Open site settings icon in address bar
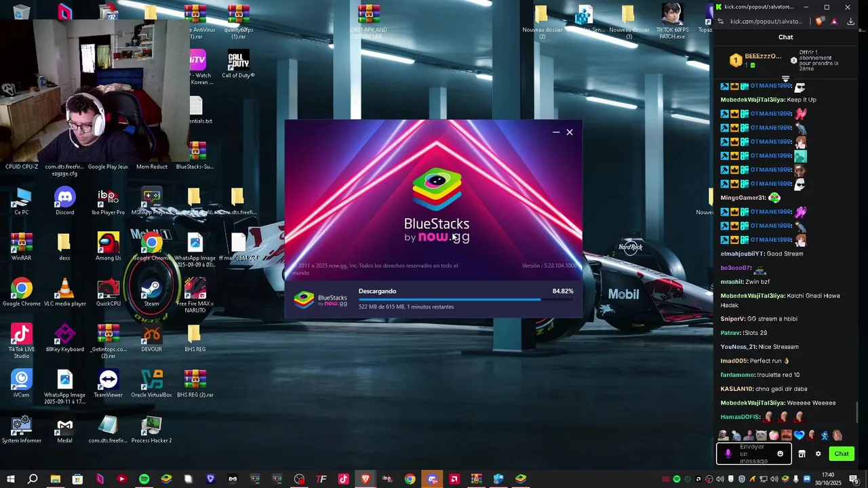 point(720,21)
